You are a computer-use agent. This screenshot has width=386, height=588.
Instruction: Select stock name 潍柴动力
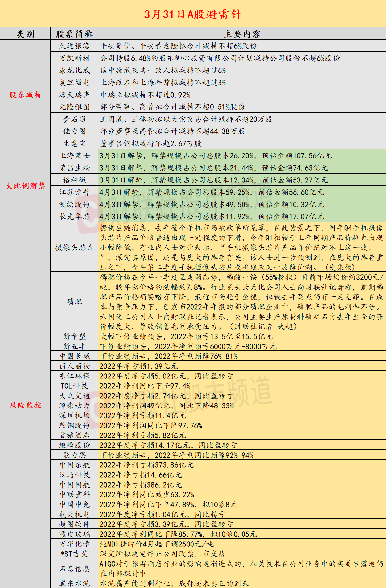(x=74, y=406)
